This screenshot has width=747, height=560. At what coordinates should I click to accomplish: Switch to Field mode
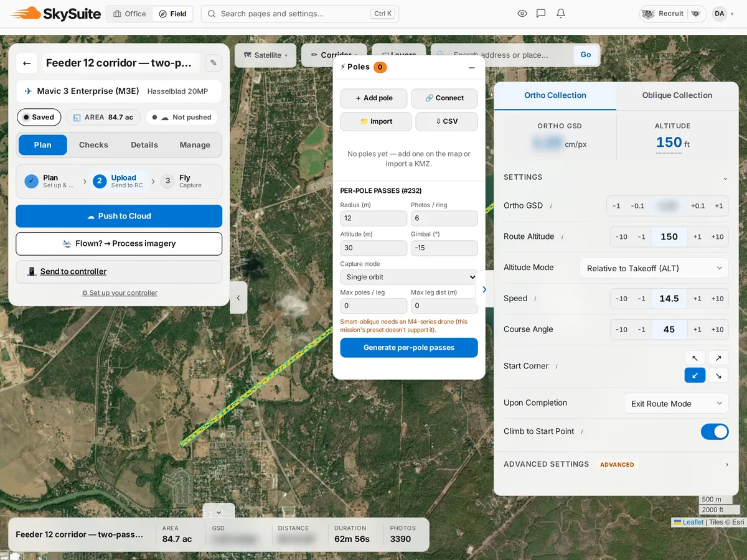pyautogui.click(x=172, y=14)
